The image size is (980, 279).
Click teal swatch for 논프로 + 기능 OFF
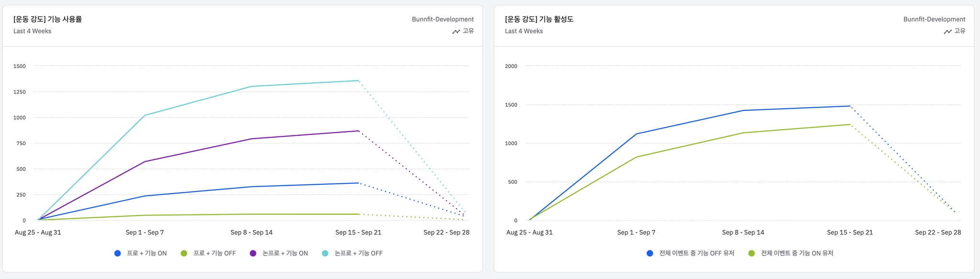click(x=325, y=253)
